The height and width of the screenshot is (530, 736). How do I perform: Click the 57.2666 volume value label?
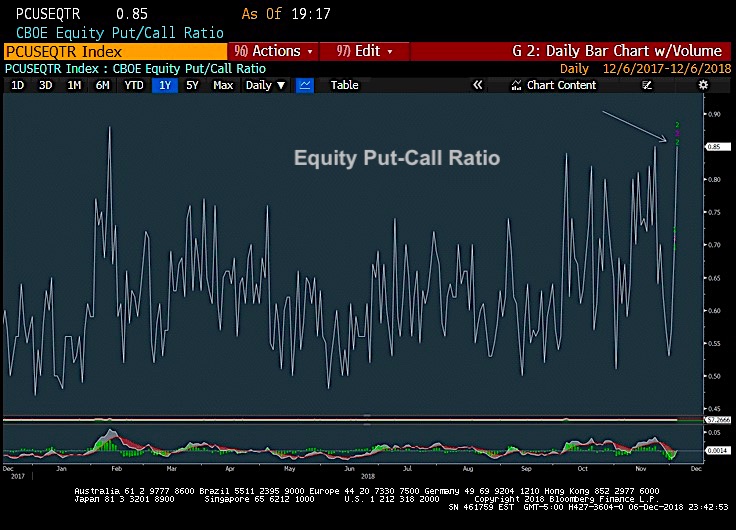click(718, 420)
